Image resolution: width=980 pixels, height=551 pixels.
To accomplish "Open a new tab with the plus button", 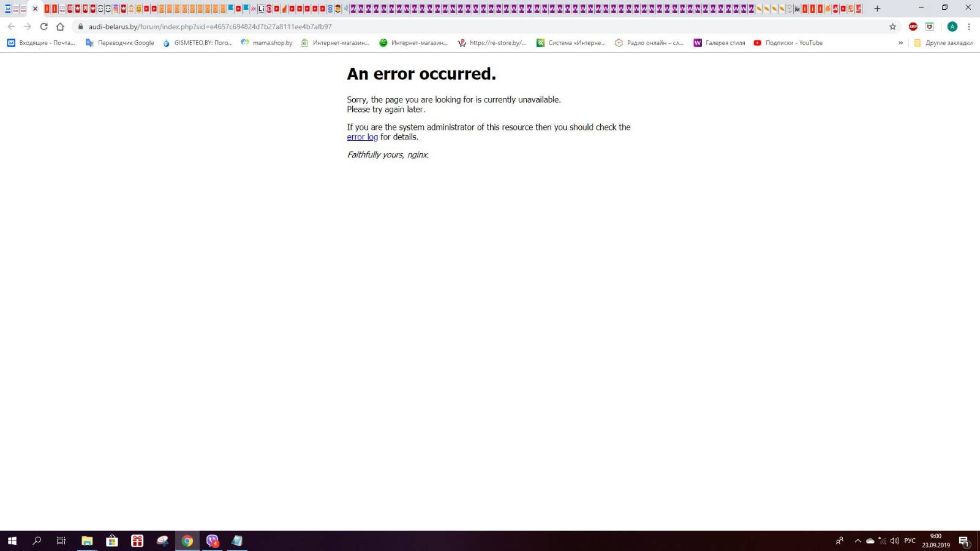I will [x=877, y=9].
